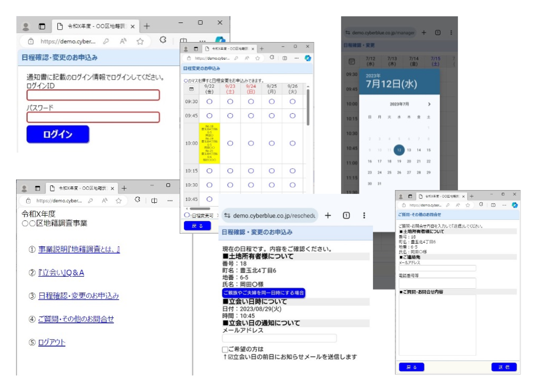
Task: Click tab switcher icon in reschedule mobile browser
Action: [346, 215]
